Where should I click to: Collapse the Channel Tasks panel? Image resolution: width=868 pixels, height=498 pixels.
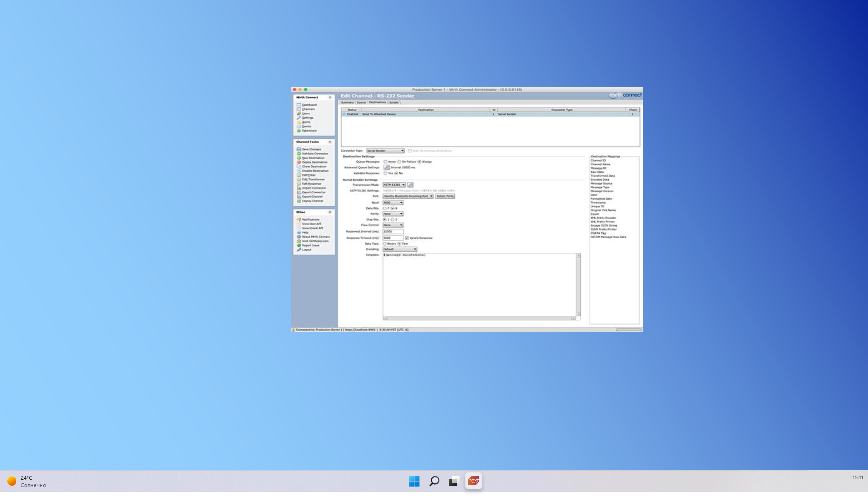tap(330, 142)
